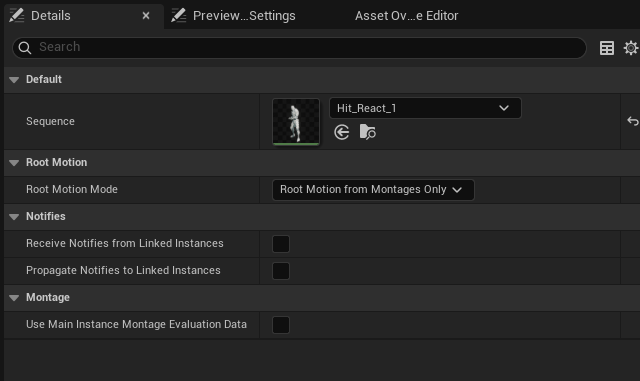Toggle Use Main Instance Montage Evaluation Data
640x381 pixels.
point(281,325)
